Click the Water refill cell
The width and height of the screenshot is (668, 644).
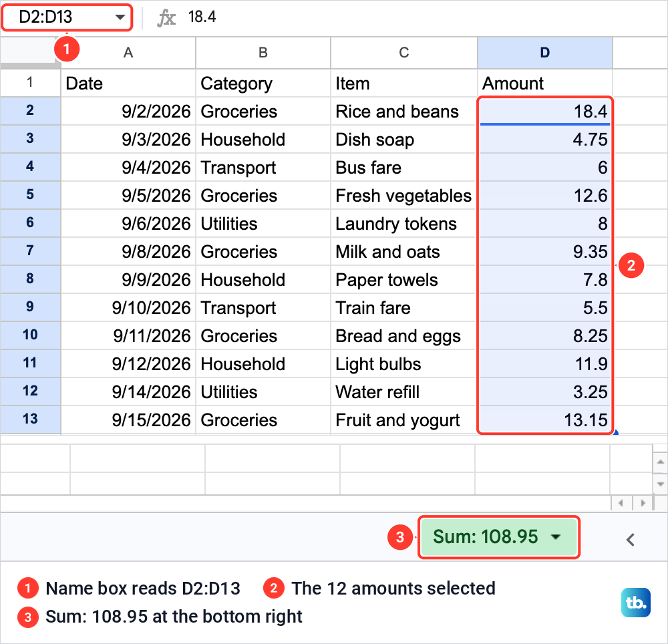coord(404,392)
